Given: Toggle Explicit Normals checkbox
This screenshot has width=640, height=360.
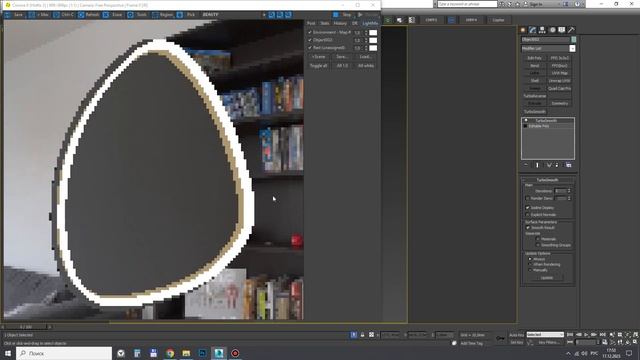Looking at the screenshot, I should [x=527, y=215].
